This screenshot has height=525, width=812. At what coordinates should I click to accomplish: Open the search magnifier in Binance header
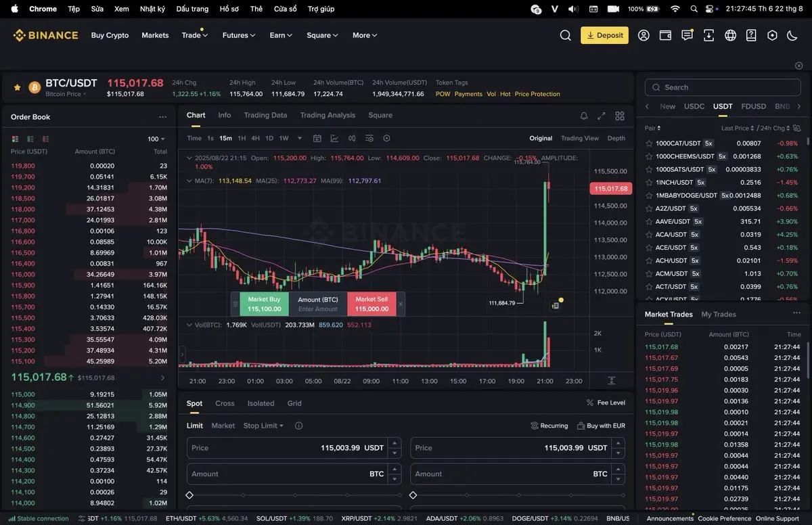(565, 35)
